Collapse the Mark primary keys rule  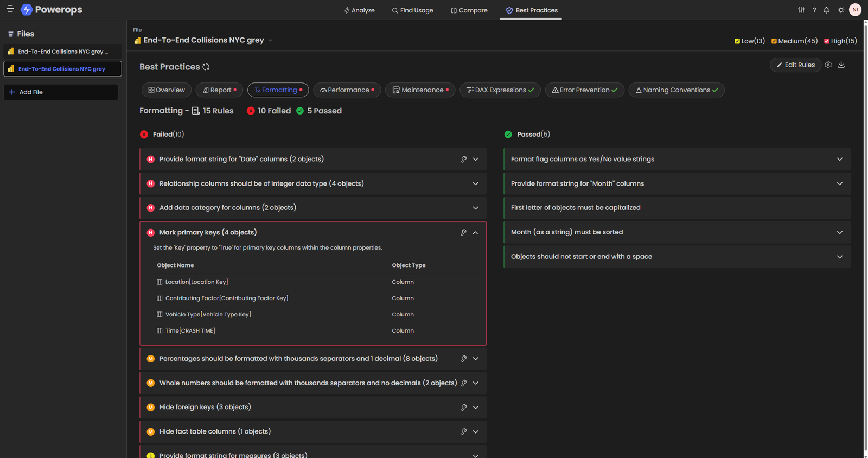pos(475,232)
